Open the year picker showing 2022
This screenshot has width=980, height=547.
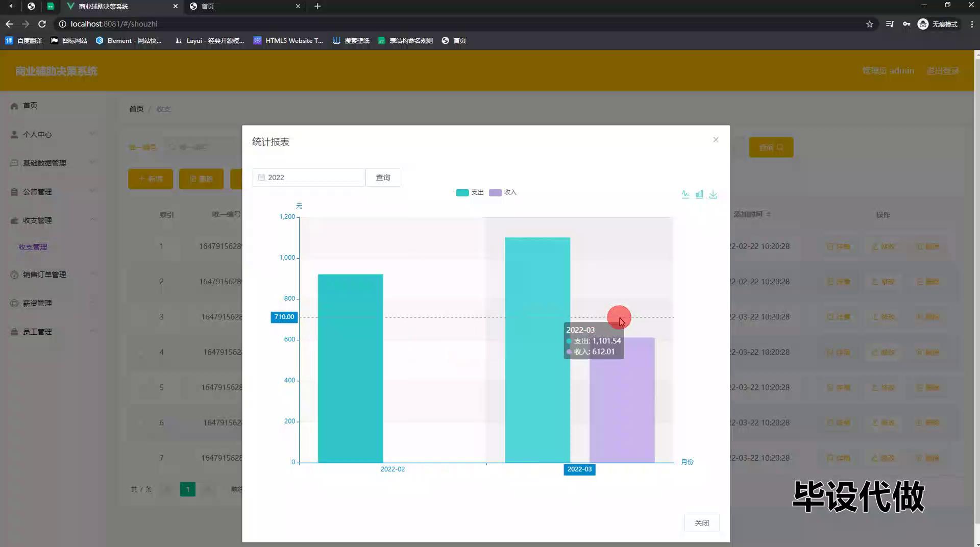point(309,178)
